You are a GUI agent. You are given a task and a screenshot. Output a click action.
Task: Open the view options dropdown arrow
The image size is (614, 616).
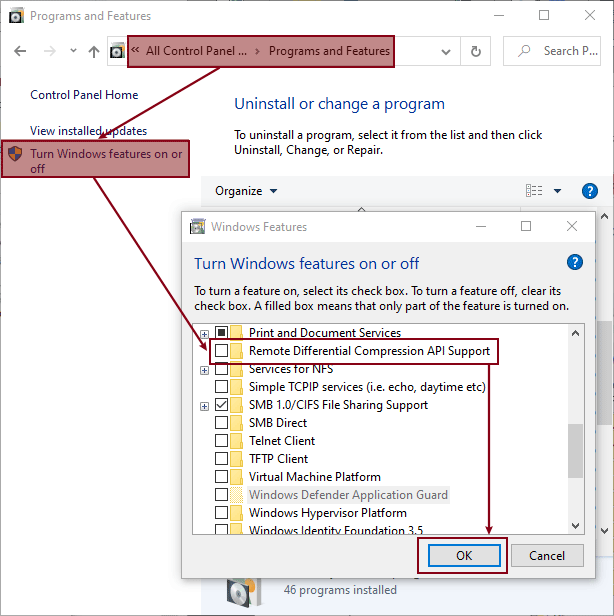click(x=557, y=191)
